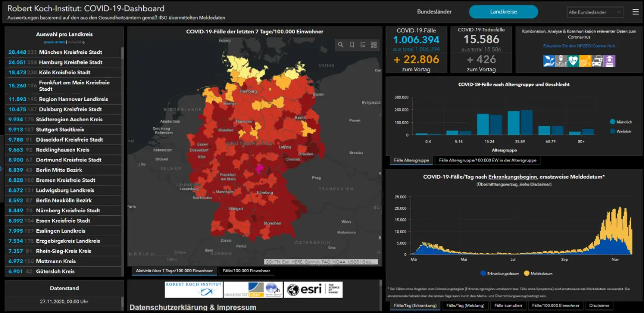Click the purple bell hub icon
644x313 pixels.
[610, 61]
